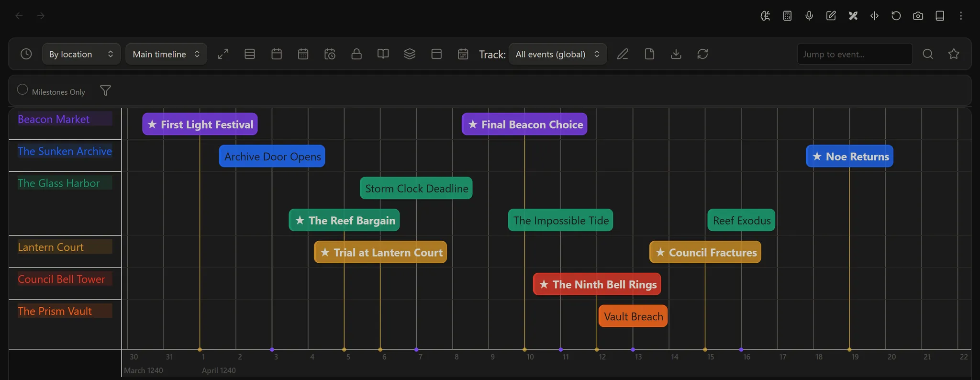Select The Glass Harbor location row

coord(65,183)
